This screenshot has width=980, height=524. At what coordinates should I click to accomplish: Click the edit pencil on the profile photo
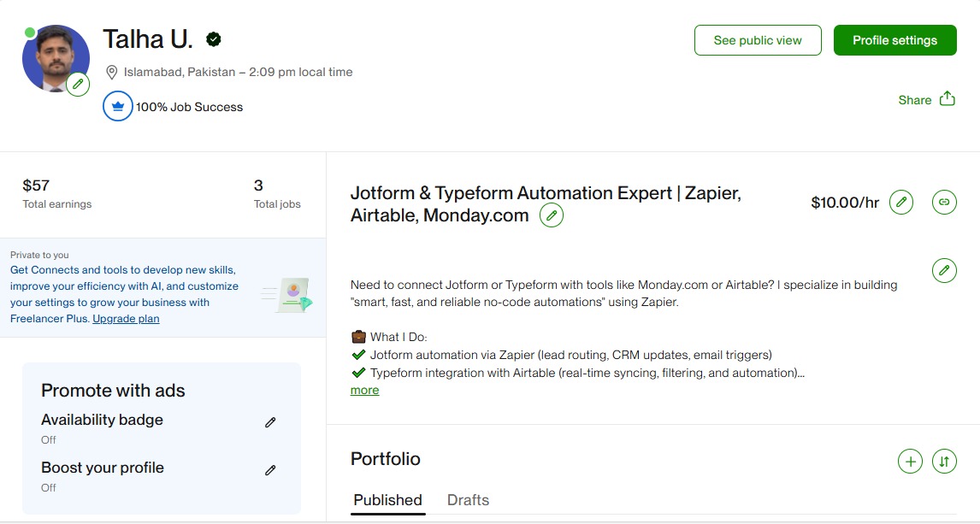78,84
